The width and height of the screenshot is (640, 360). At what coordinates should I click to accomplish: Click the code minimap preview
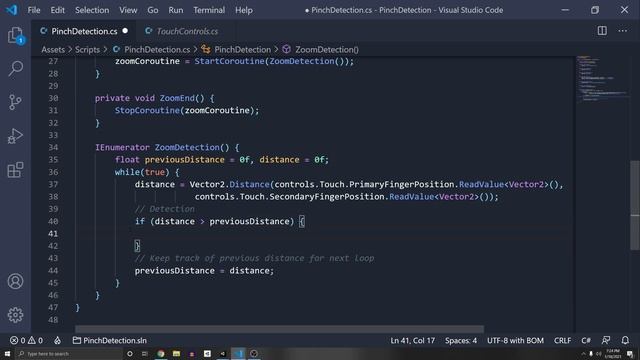(602, 78)
